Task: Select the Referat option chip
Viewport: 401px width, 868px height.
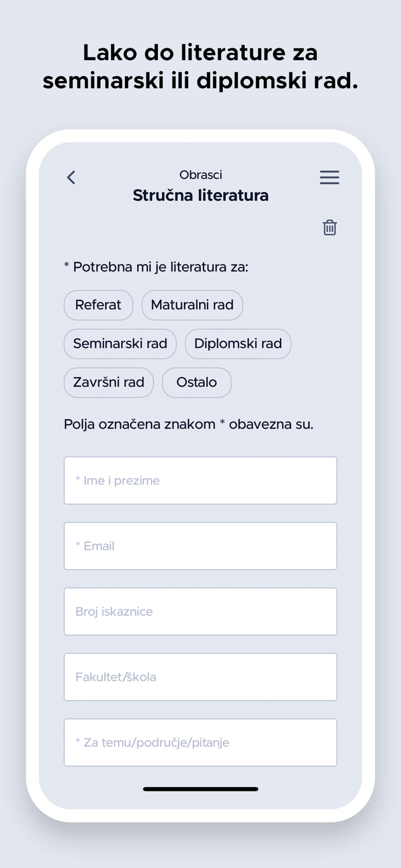Action: (98, 305)
